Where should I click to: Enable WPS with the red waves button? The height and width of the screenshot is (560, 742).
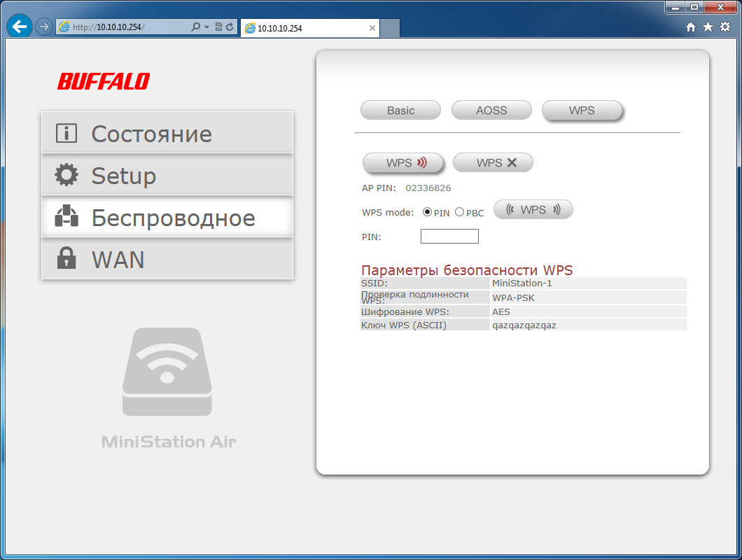click(x=402, y=162)
